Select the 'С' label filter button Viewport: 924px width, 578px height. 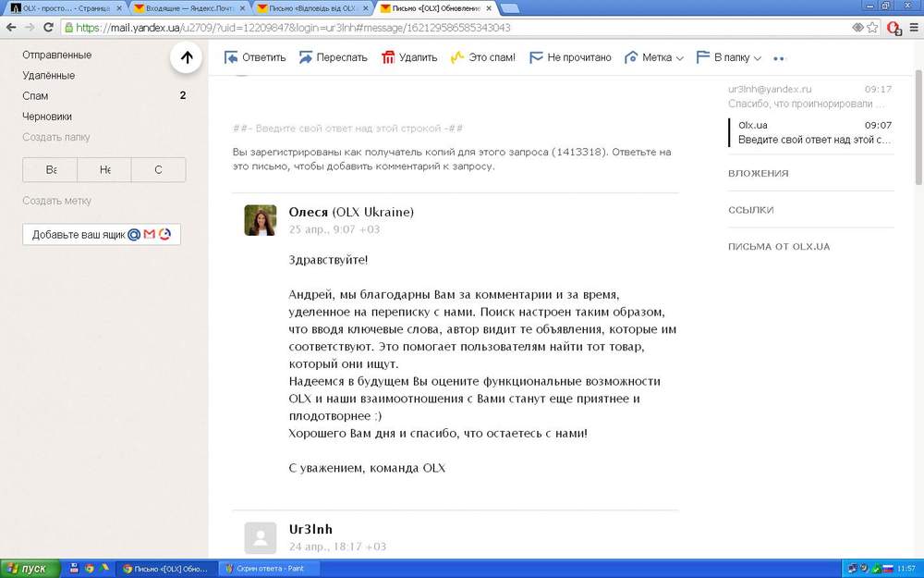(159, 170)
